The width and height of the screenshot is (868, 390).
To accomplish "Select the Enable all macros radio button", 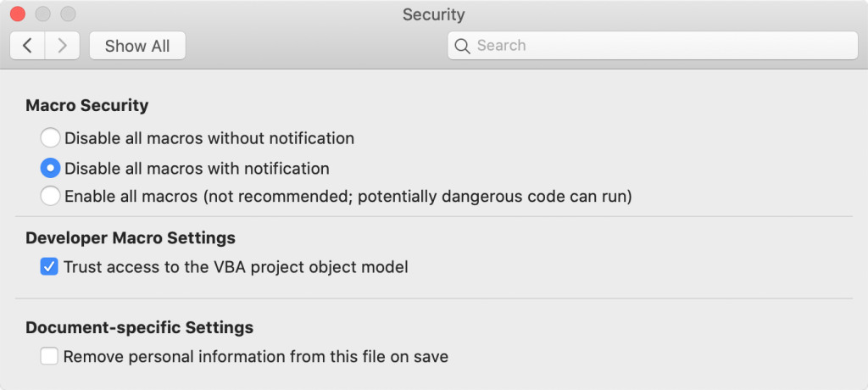I will point(51,196).
